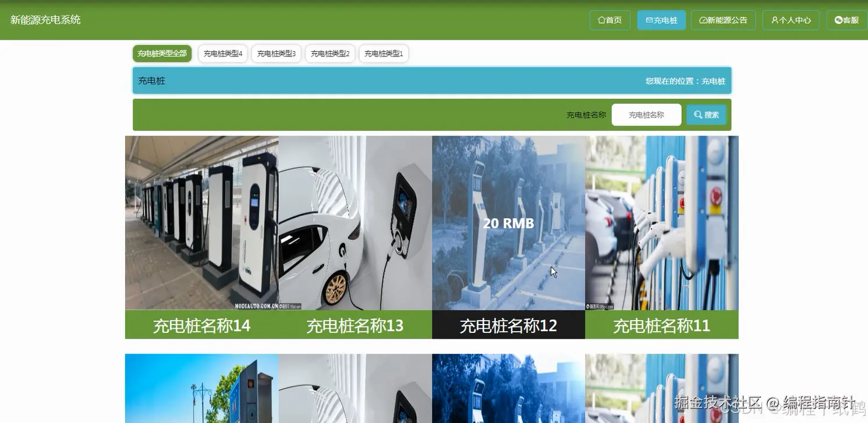
Task: Click the 充电桩名称12 title
Action: tap(508, 325)
